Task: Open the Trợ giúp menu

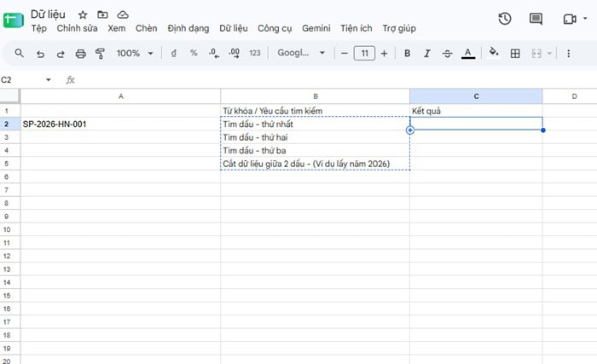Action: tap(399, 28)
